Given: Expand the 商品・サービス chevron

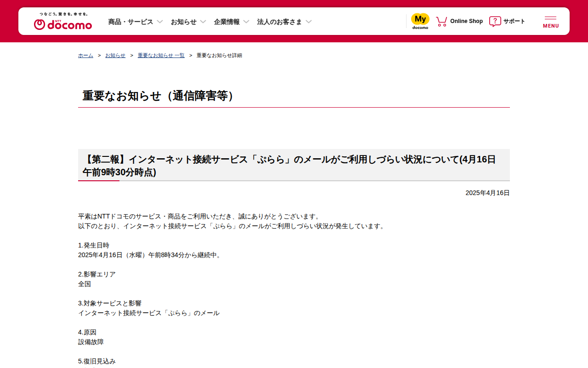Looking at the screenshot, I should click(160, 22).
